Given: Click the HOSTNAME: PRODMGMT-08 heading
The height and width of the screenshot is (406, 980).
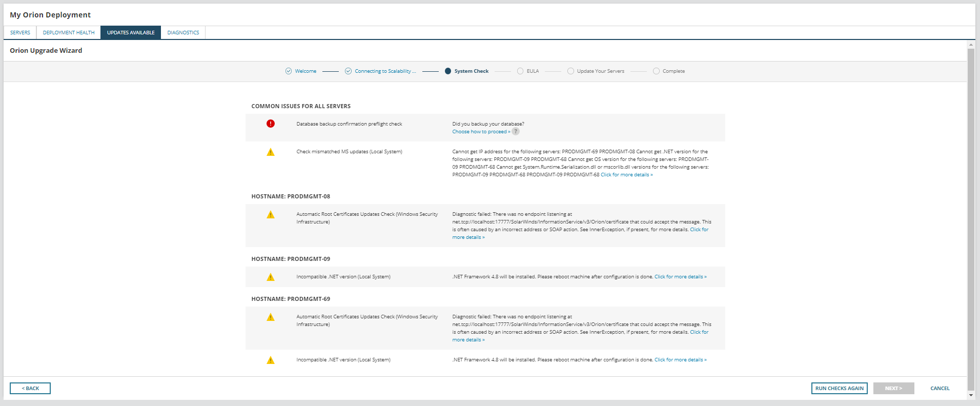Looking at the screenshot, I should tap(291, 196).
